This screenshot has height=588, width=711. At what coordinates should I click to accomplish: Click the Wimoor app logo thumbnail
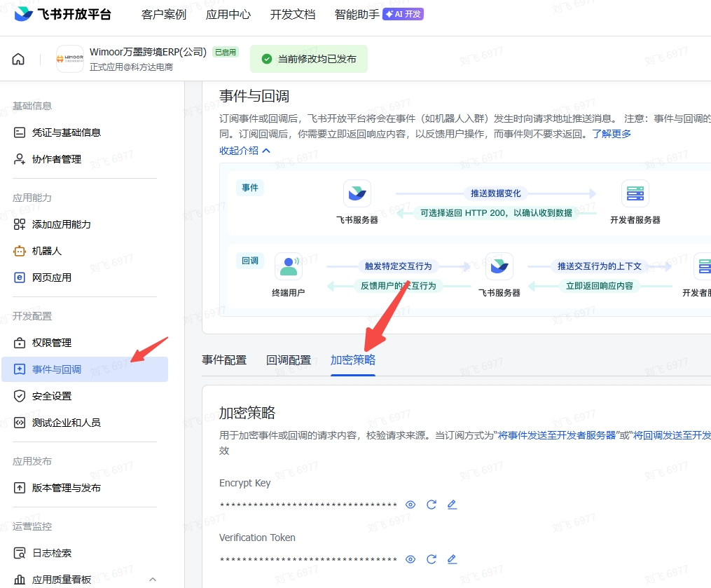click(x=69, y=59)
